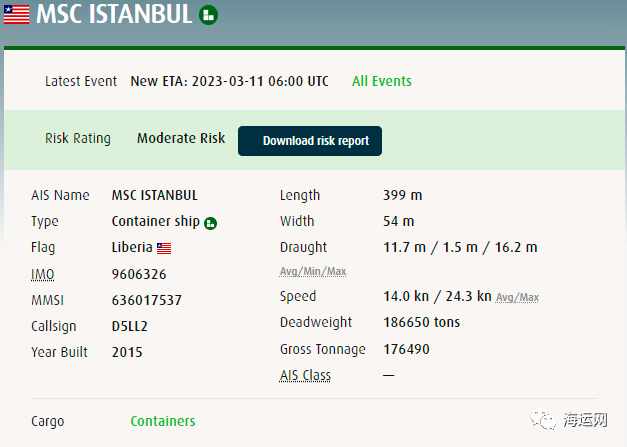The height and width of the screenshot is (447, 627).
Task: Click the Year Built value 2015
Action: (127, 352)
